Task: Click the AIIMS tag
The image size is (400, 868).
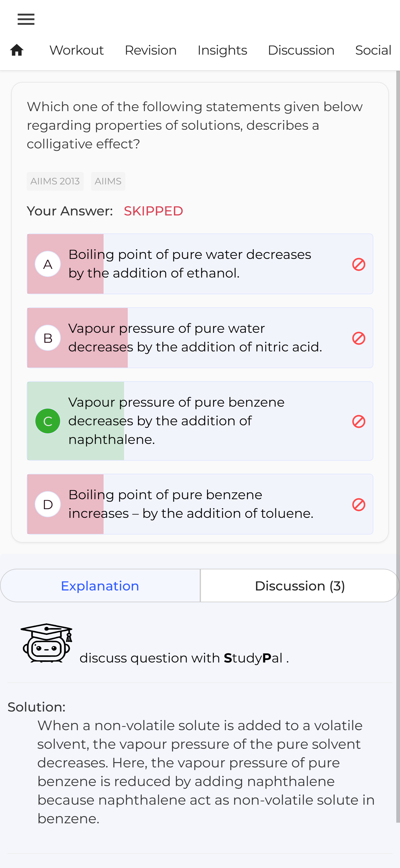Action: click(108, 181)
